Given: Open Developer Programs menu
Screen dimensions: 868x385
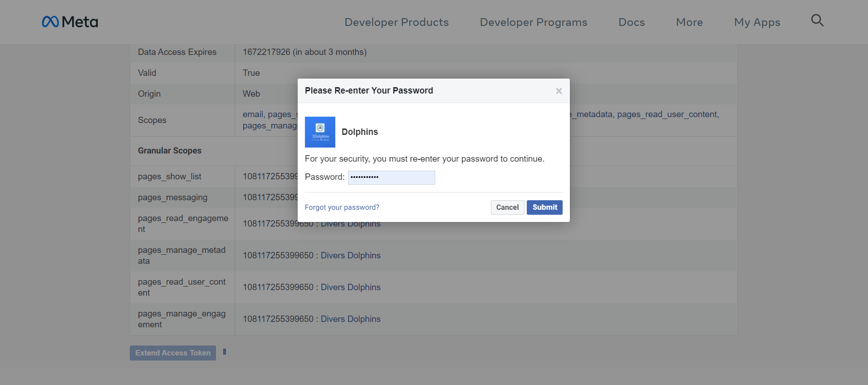Looking at the screenshot, I should click(533, 22).
